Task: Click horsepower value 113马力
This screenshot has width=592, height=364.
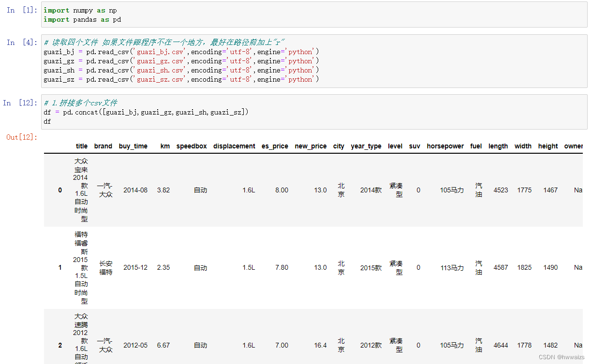Action: coord(452,267)
